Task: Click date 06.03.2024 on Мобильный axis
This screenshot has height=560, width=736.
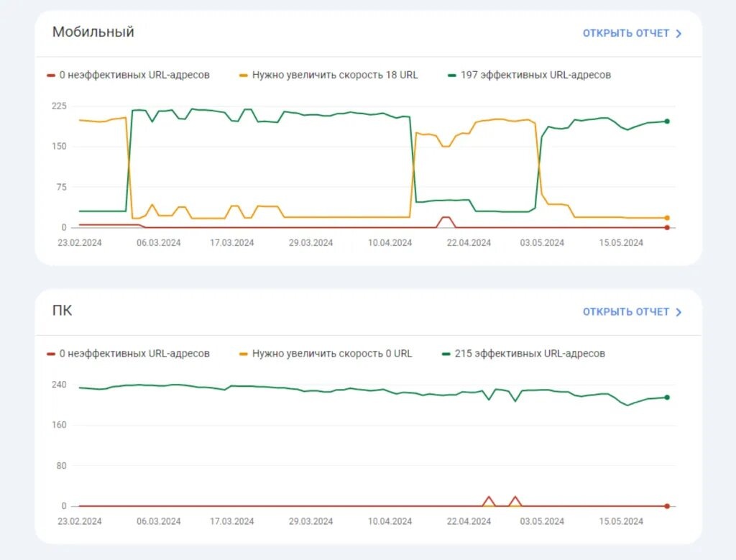Action: point(159,243)
